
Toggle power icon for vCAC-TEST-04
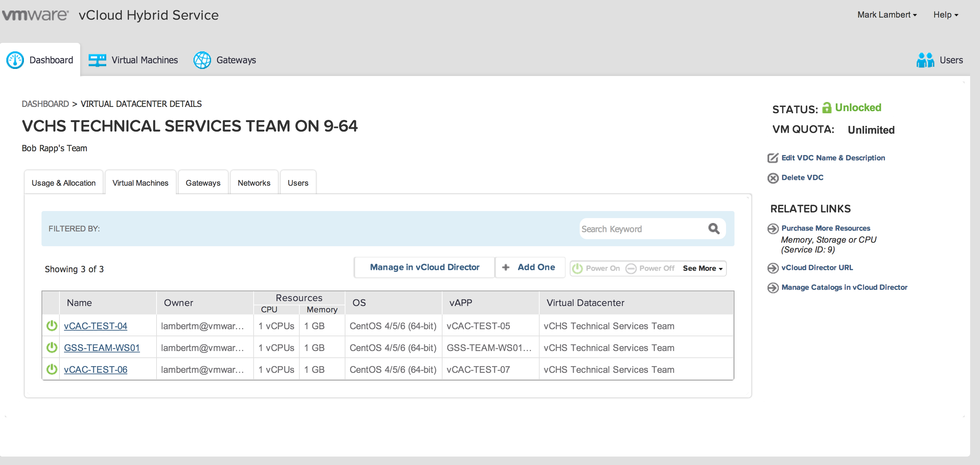pos(52,326)
